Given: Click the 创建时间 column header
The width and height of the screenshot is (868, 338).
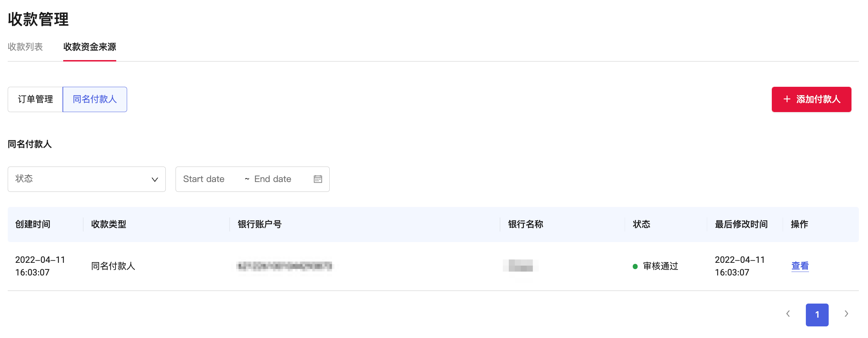Looking at the screenshot, I should tap(33, 224).
